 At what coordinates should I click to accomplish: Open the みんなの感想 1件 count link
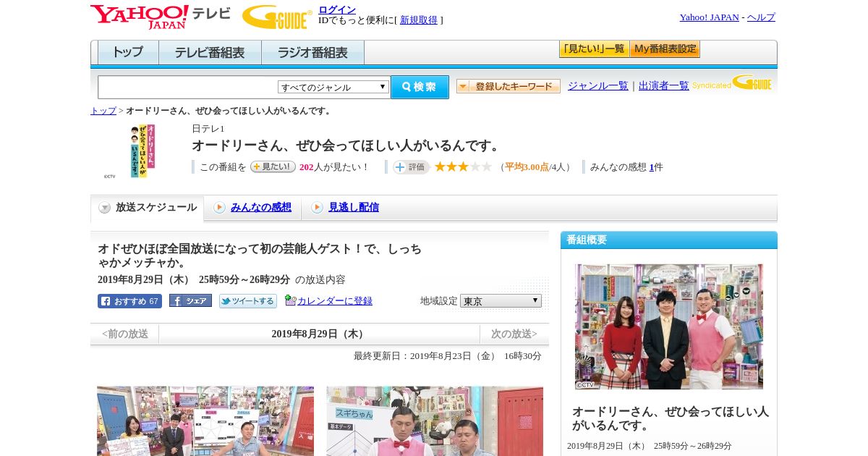pos(652,167)
